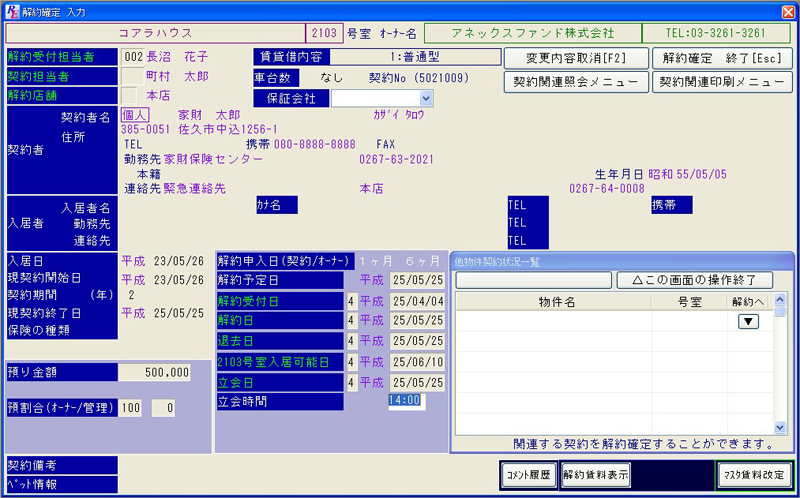Select the 預り金額 500,000 field
The width and height of the screenshot is (800, 498).
point(155,372)
